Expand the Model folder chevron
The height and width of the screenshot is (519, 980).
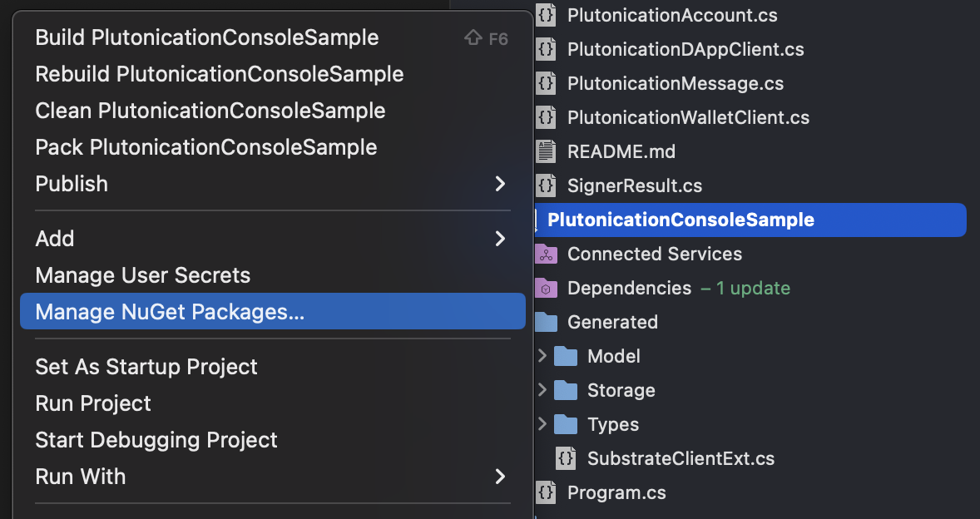click(x=542, y=356)
